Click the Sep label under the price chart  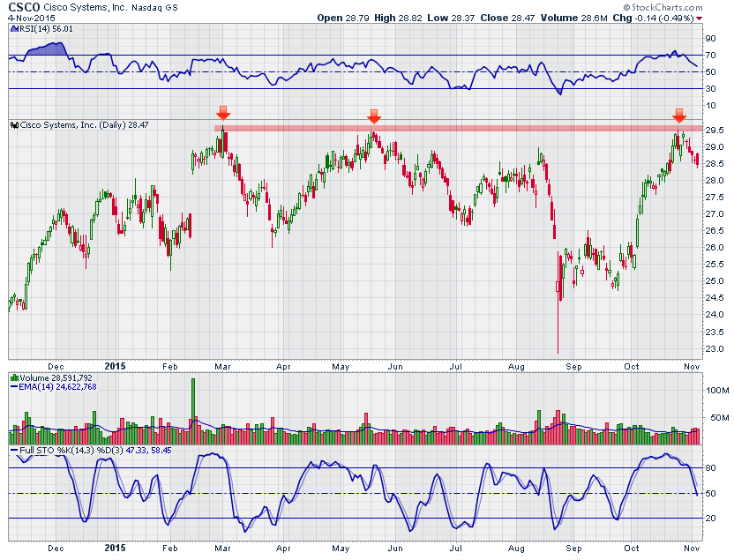pyautogui.click(x=573, y=367)
